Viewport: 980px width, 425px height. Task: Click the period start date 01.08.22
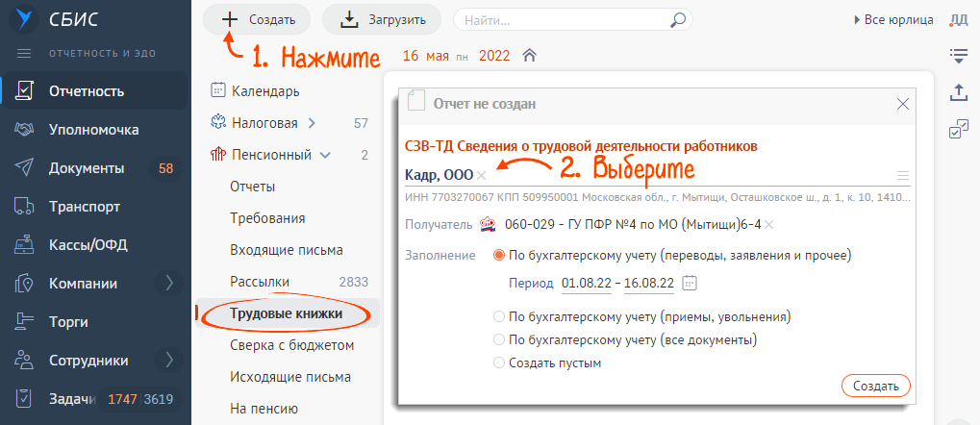(587, 283)
